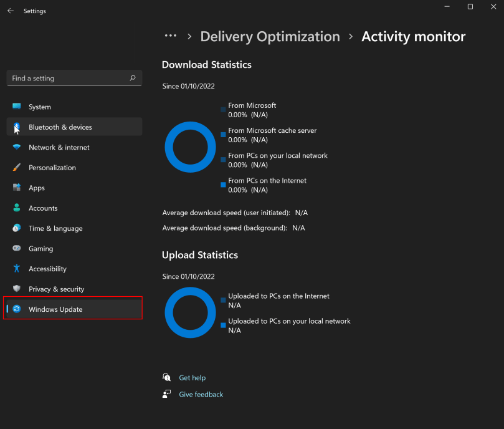Navigate to Delivery Optimization breadcrumb
Screen dimensions: 504x429
[x=270, y=37]
